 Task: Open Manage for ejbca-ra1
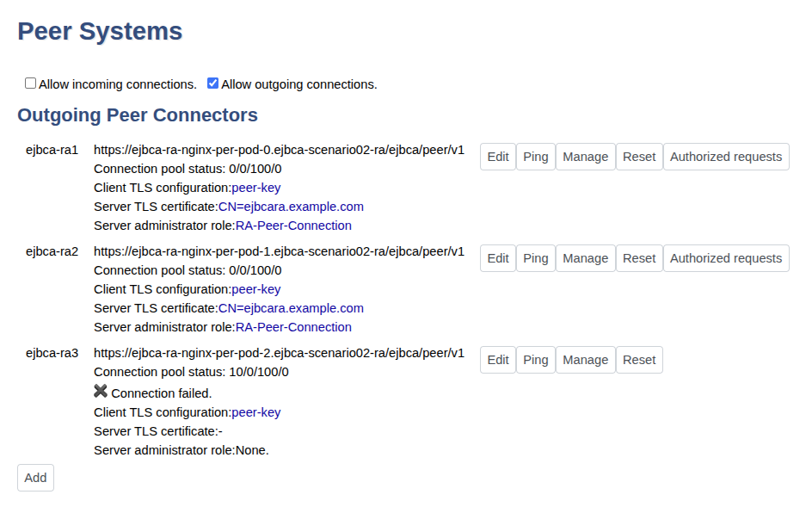point(585,157)
